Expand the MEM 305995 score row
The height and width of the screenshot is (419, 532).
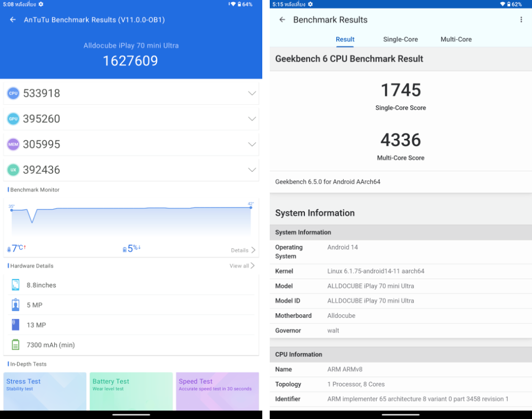pyautogui.click(x=252, y=144)
